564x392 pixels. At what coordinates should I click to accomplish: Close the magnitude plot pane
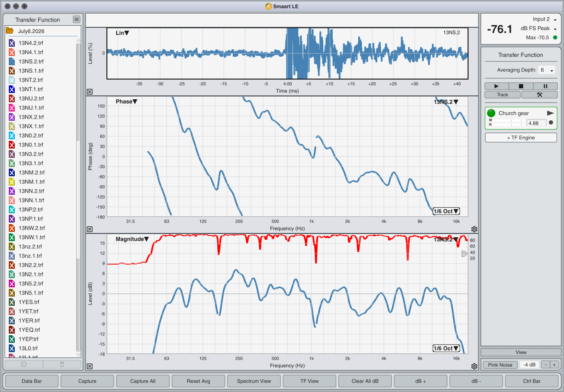tap(90, 366)
